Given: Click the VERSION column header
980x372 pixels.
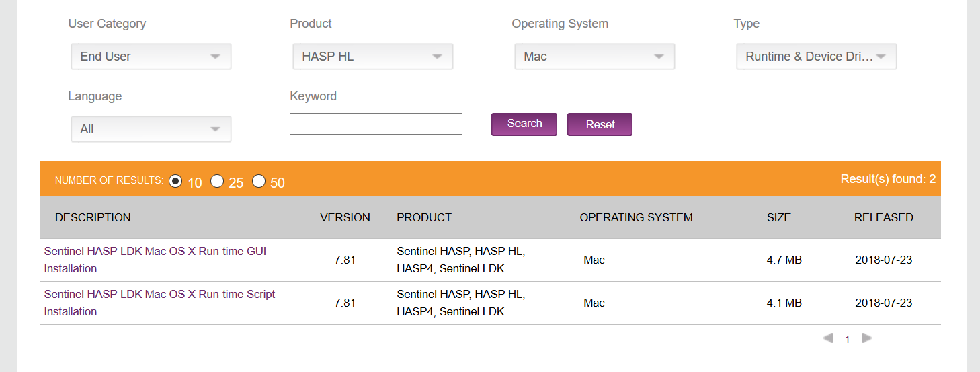Looking at the screenshot, I should [345, 217].
